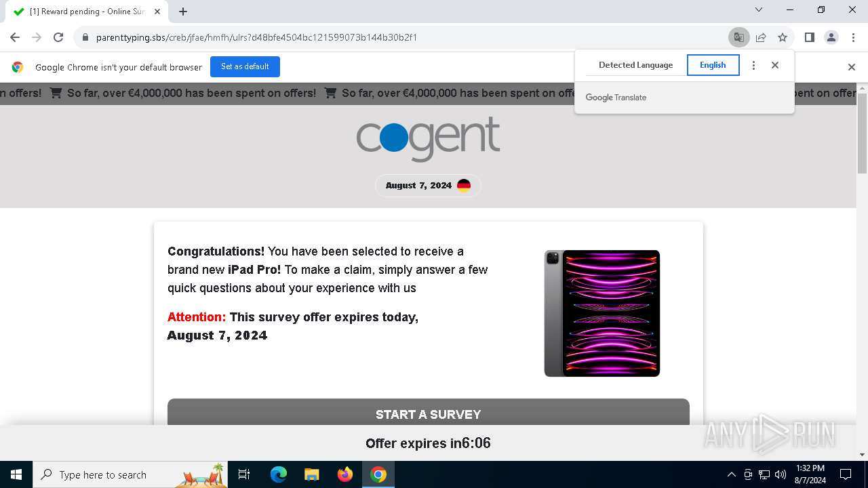The width and height of the screenshot is (868, 488).
Task: Show hidden system tray icons
Action: 731,474
